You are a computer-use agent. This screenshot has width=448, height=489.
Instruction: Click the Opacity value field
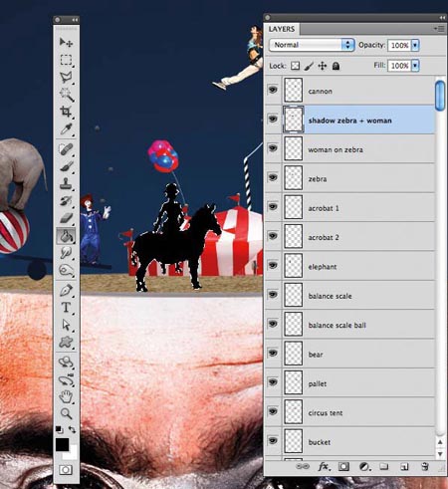tap(399, 45)
